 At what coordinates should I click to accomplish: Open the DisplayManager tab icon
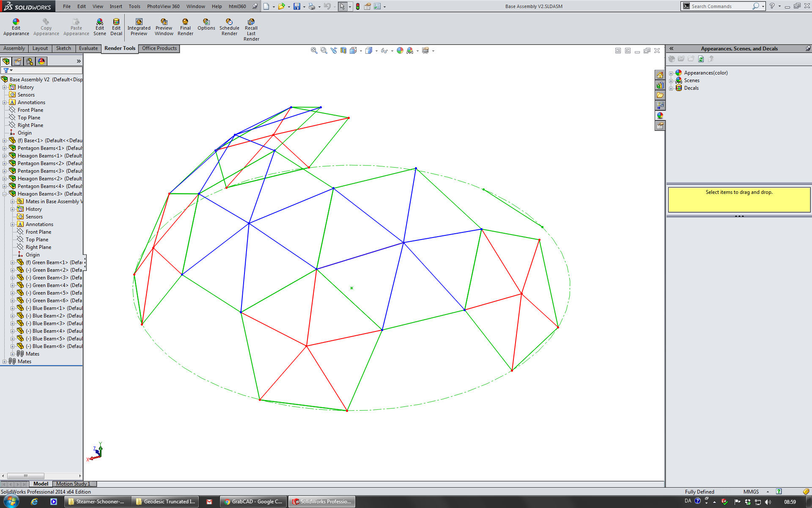41,61
